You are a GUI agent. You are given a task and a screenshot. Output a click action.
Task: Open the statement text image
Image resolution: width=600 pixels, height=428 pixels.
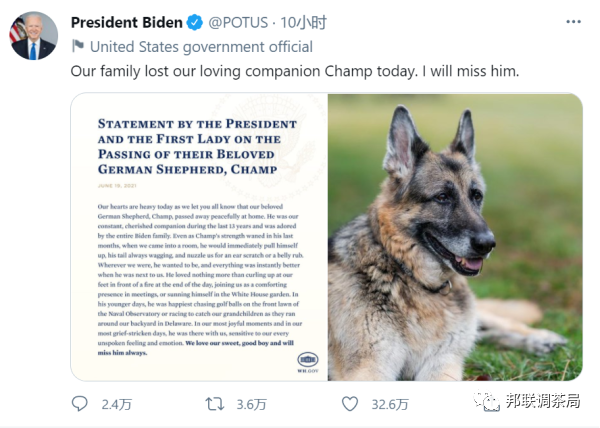[198, 237]
